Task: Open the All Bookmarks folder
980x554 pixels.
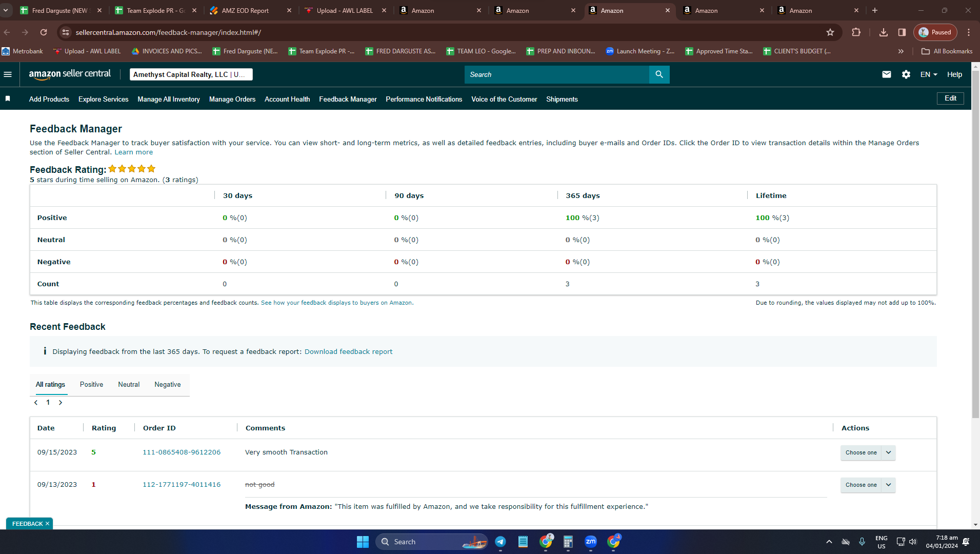Action: (x=947, y=51)
